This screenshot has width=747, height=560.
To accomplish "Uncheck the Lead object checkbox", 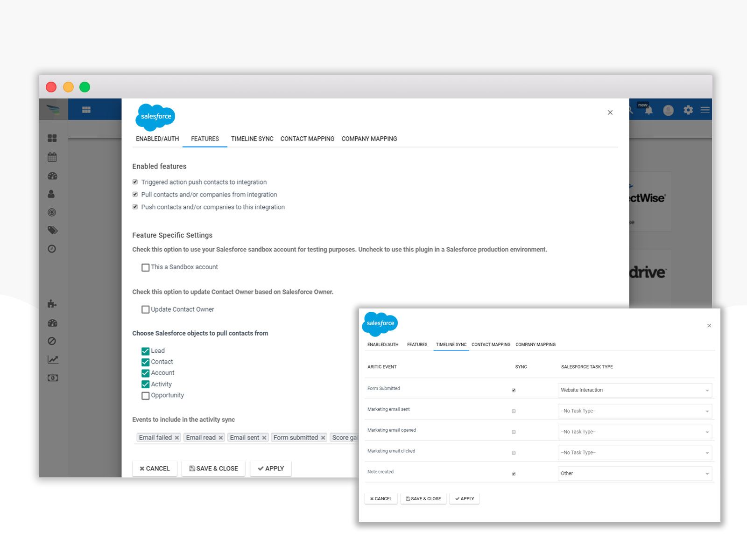I will 146,351.
